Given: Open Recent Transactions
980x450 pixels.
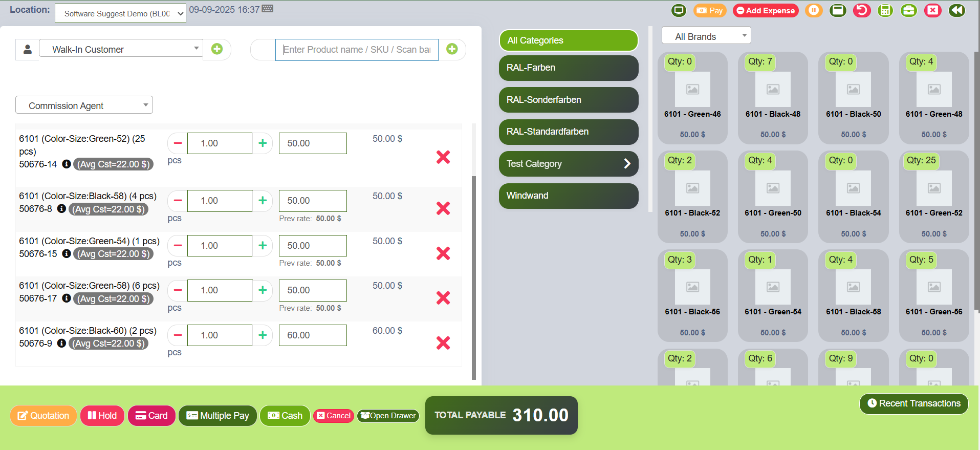Looking at the screenshot, I should tap(913, 403).
